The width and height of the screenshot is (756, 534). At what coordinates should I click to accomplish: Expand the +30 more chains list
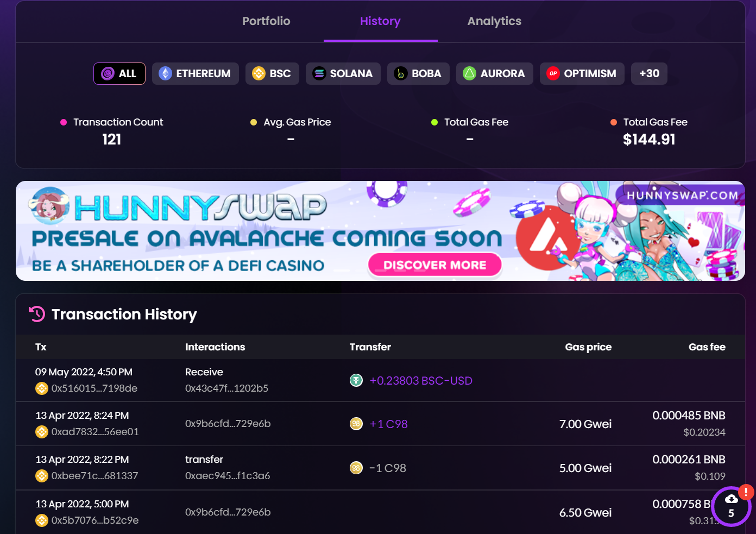[649, 73]
